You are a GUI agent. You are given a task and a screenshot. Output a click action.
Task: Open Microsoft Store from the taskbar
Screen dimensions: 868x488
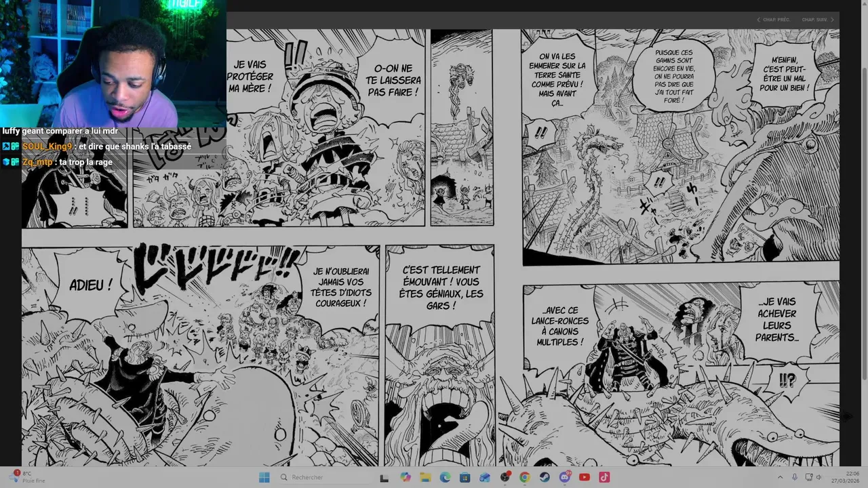465,477
